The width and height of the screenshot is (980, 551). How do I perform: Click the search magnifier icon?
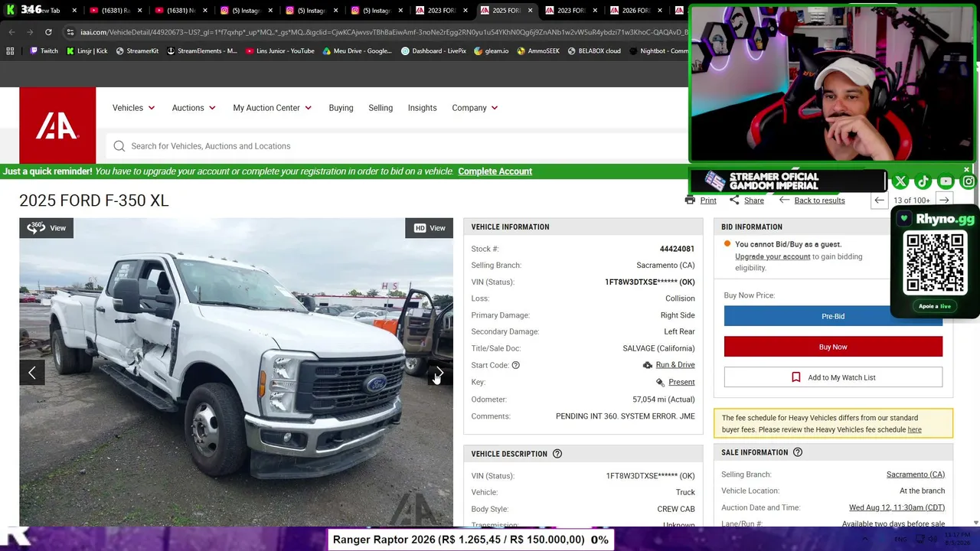pyautogui.click(x=119, y=146)
